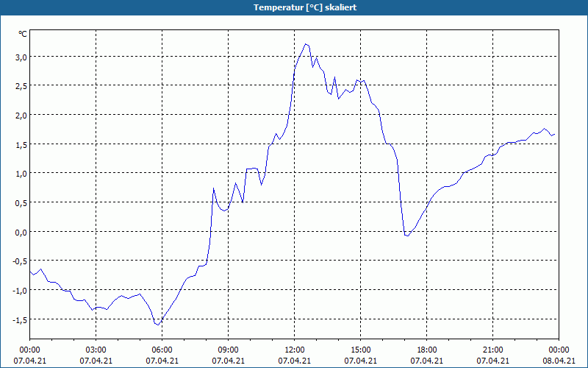Click the 3,0 y-axis tick label

tap(21, 57)
